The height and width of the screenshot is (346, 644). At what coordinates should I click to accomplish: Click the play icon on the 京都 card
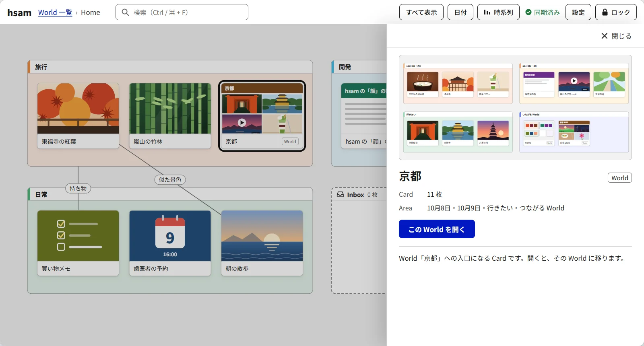(x=242, y=123)
